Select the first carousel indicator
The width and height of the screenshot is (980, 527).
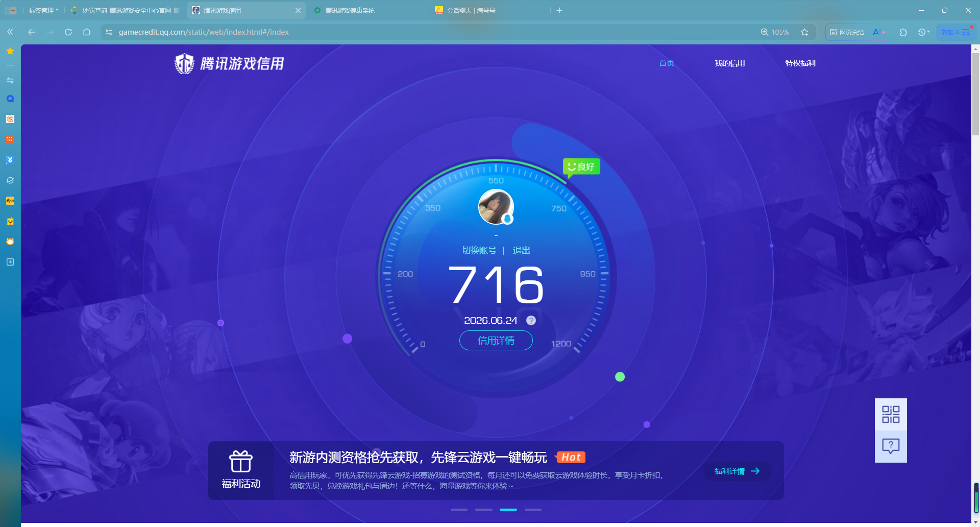point(459,509)
